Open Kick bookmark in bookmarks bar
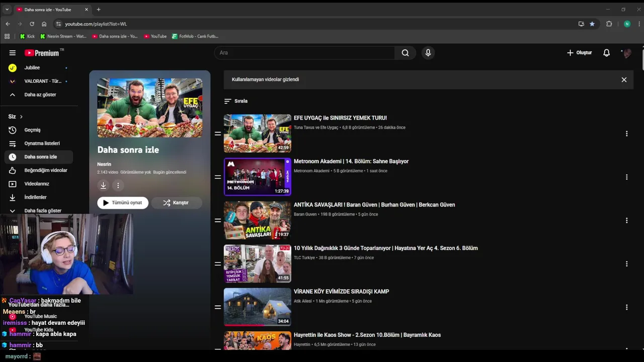The height and width of the screenshot is (362, 644). click(x=27, y=36)
